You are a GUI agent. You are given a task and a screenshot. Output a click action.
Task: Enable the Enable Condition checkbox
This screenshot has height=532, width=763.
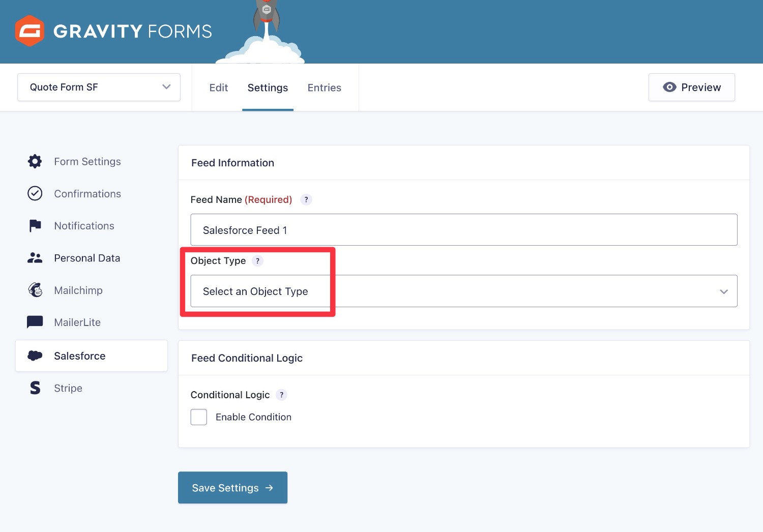[198, 417]
